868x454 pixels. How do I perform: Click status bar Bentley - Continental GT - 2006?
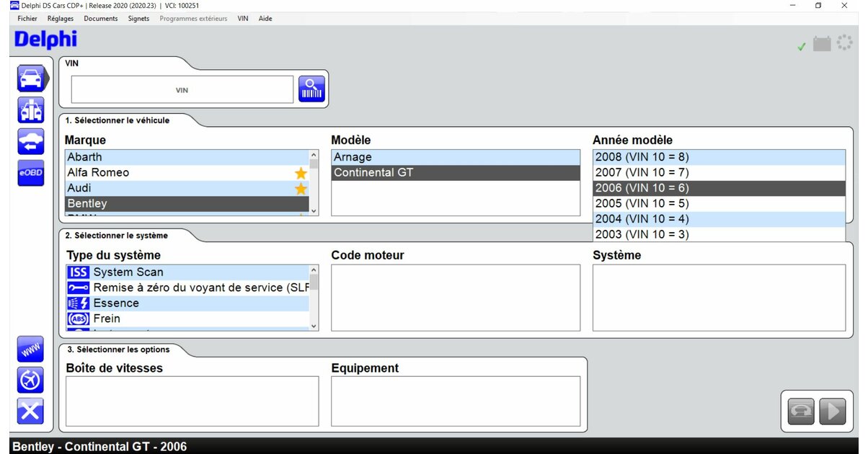point(99,447)
